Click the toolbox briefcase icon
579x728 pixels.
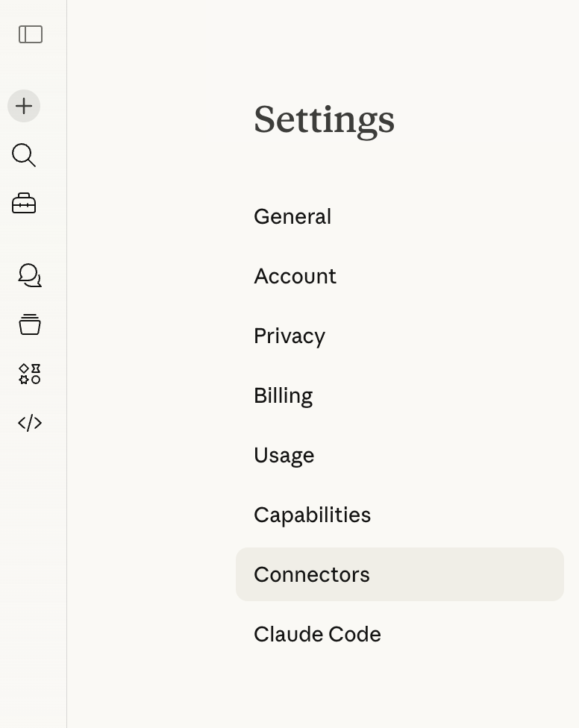coord(24,204)
